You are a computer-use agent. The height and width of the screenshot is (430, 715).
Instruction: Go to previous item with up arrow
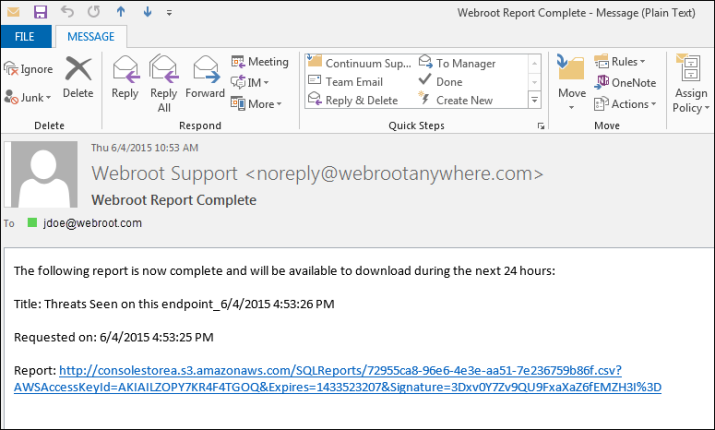(121, 12)
